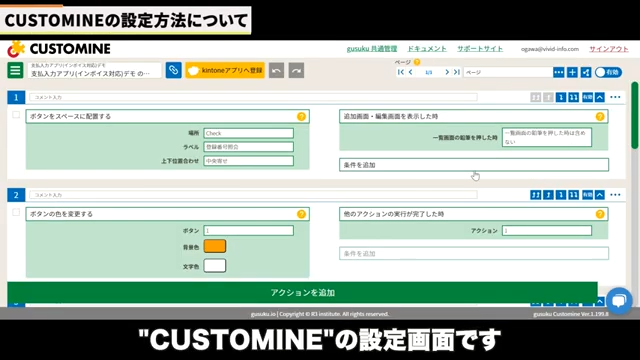The width and height of the screenshot is (640, 360).
Task: Click the アクション field in action 2
Action: [x=547, y=231]
